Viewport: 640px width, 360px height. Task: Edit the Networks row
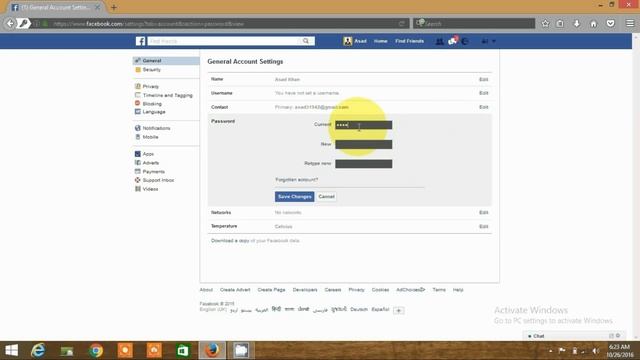(x=484, y=213)
